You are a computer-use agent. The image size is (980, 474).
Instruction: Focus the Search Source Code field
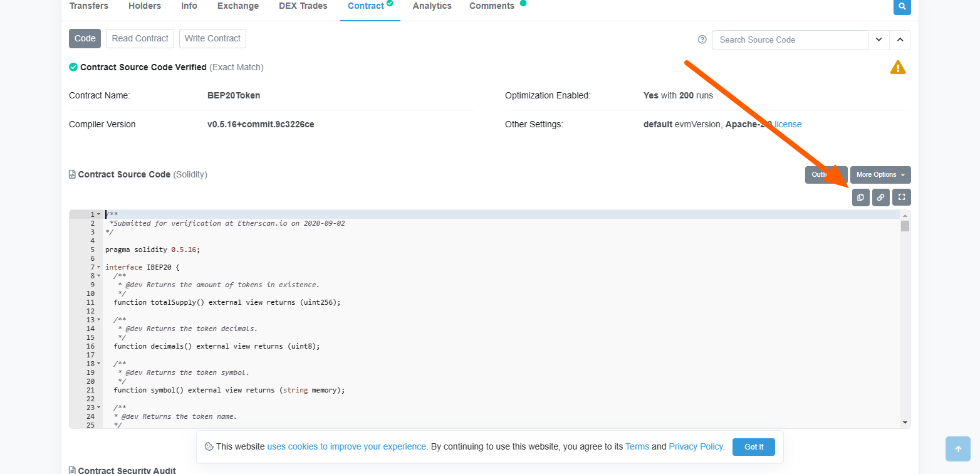790,39
